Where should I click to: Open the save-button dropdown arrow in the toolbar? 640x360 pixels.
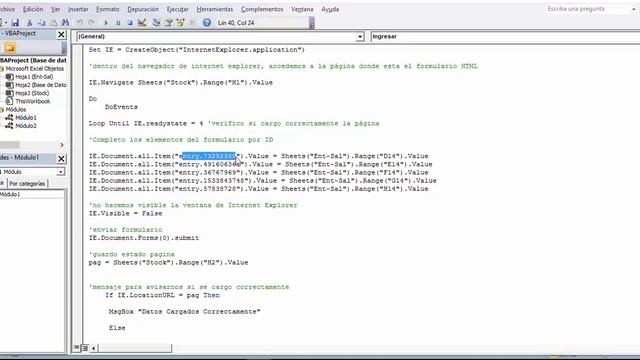click(x=6, y=23)
